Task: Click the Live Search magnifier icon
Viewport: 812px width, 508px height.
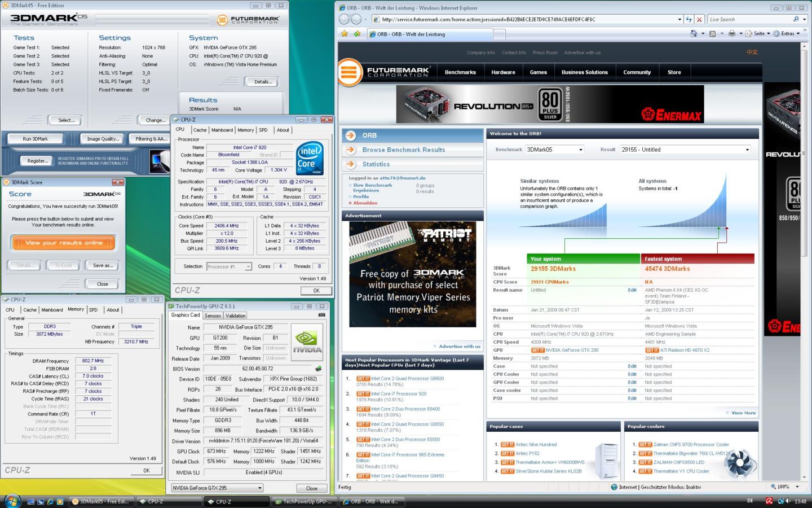Action: (796, 19)
